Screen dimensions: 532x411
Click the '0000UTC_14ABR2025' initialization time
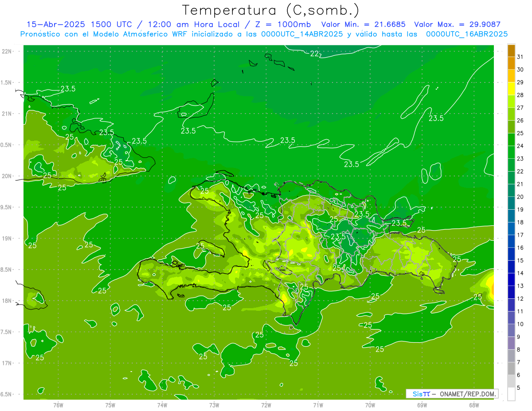[302, 34]
